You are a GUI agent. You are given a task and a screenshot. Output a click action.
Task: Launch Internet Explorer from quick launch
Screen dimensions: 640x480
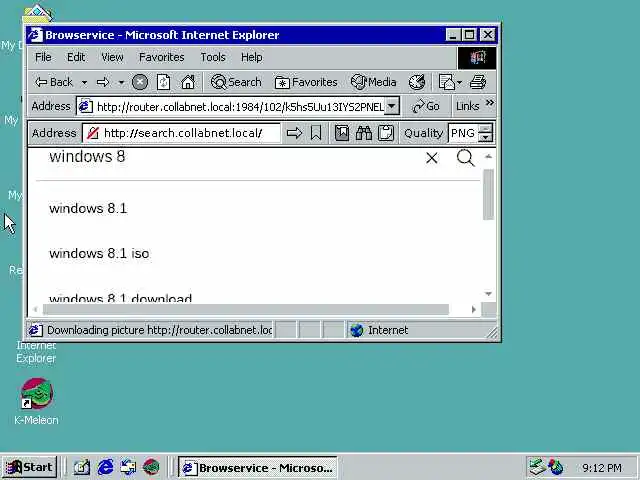point(105,467)
